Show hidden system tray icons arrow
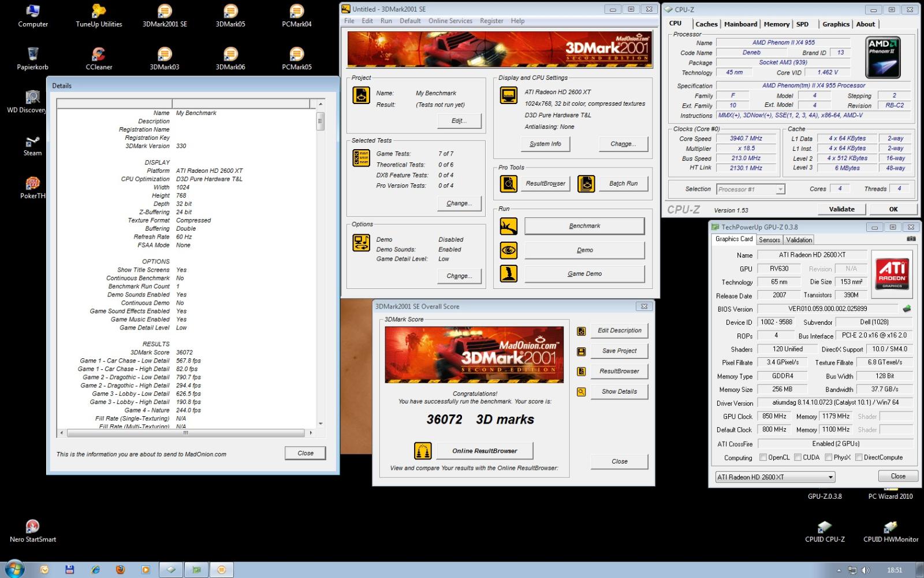The image size is (924, 578). click(x=839, y=570)
